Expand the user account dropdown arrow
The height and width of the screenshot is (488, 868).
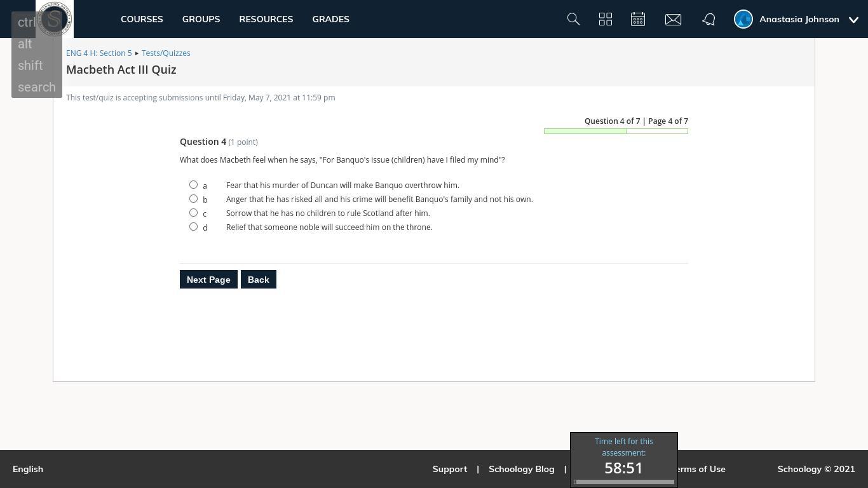coord(853,20)
